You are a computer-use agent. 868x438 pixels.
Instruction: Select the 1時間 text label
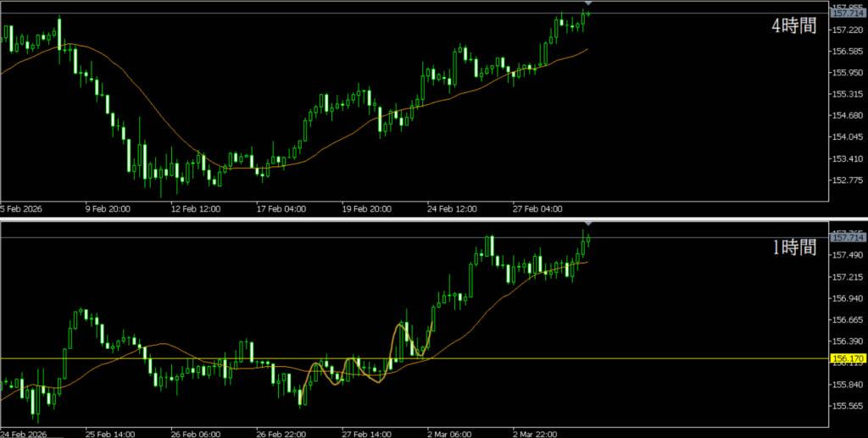coord(793,248)
